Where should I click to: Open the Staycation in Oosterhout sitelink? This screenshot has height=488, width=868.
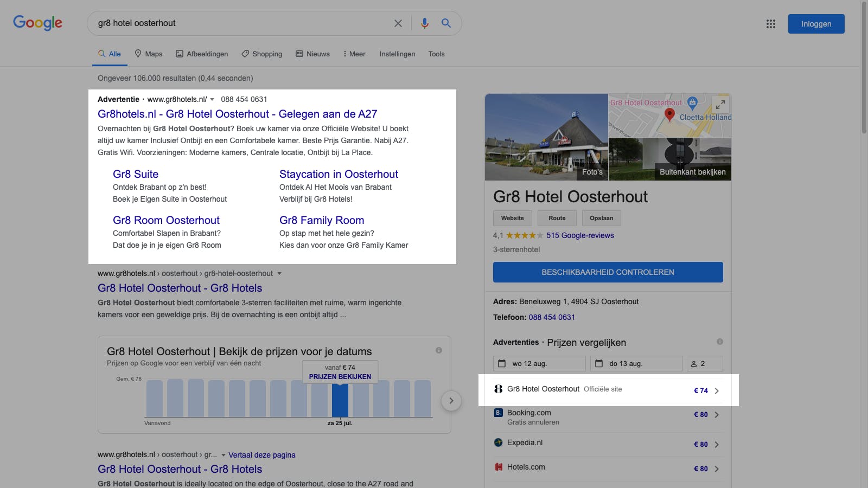pyautogui.click(x=339, y=174)
